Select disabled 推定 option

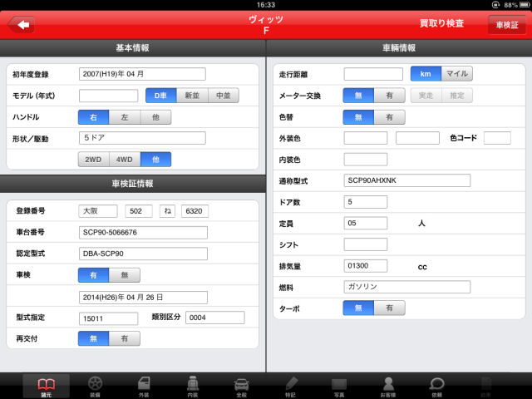[x=457, y=96]
